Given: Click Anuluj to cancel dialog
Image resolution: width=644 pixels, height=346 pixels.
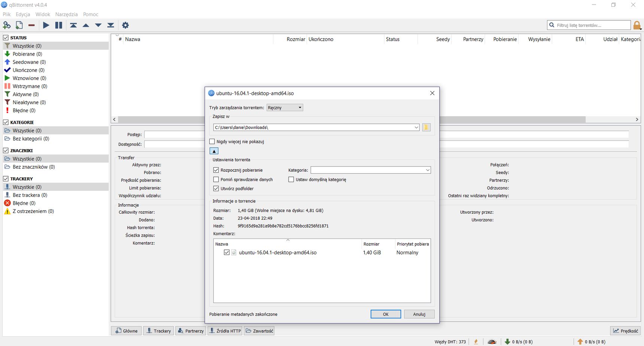Looking at the screenshot, I should click(x=419, y=314).
